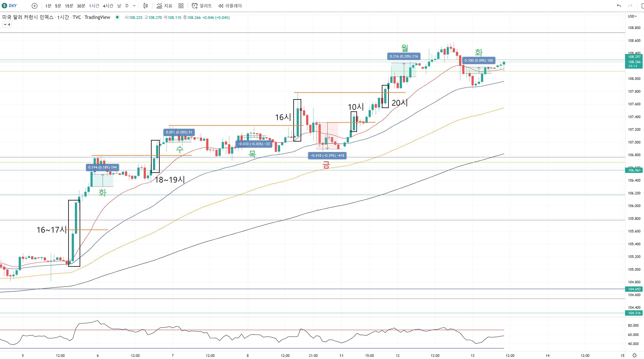Click the 0.216 (0.20%) 216 measurement label

tap(404, 56)
